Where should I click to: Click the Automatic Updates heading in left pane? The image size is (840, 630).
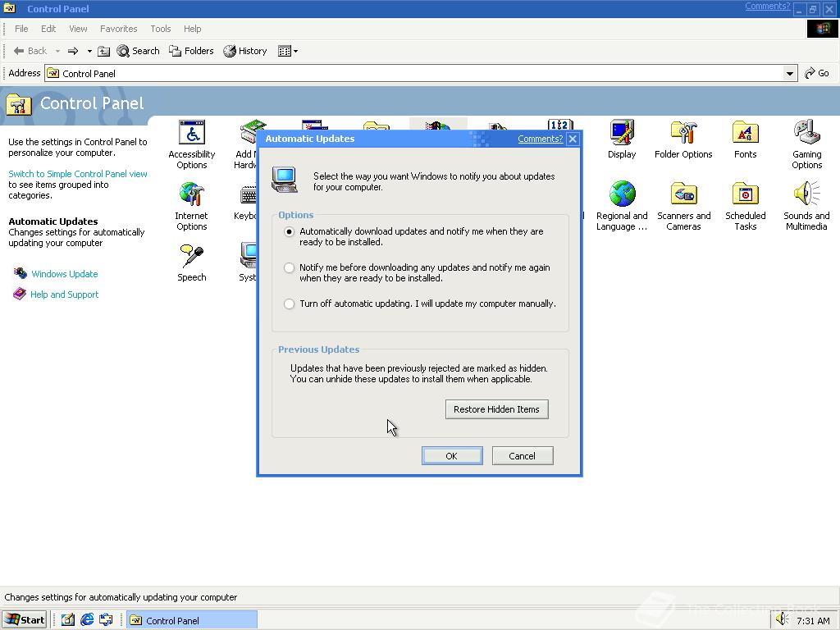click(53, 221)
